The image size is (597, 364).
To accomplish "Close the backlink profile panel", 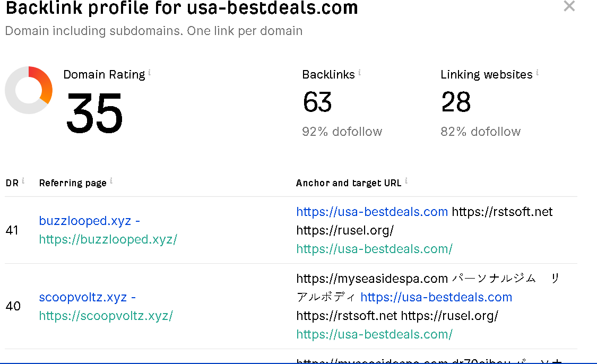I will 569,6.
